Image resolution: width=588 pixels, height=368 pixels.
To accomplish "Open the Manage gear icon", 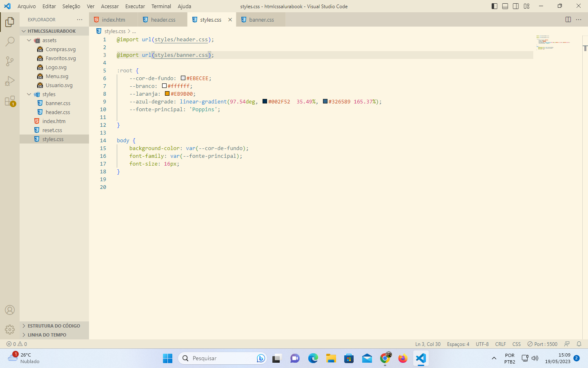I will 10,330.
